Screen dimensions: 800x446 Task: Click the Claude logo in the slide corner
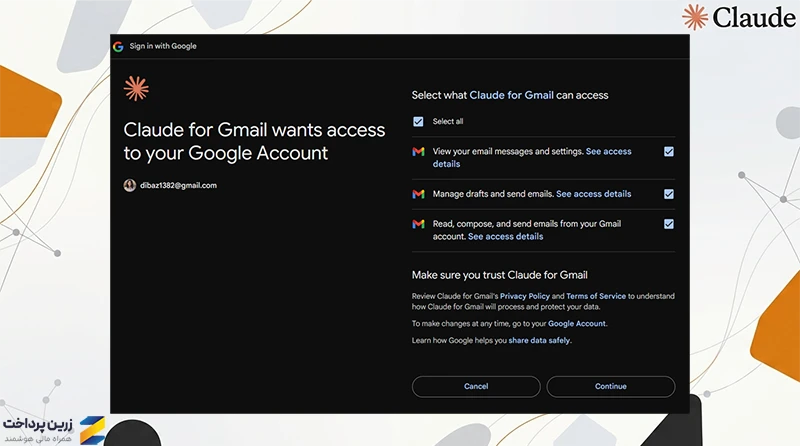click(x=739, y=17)
